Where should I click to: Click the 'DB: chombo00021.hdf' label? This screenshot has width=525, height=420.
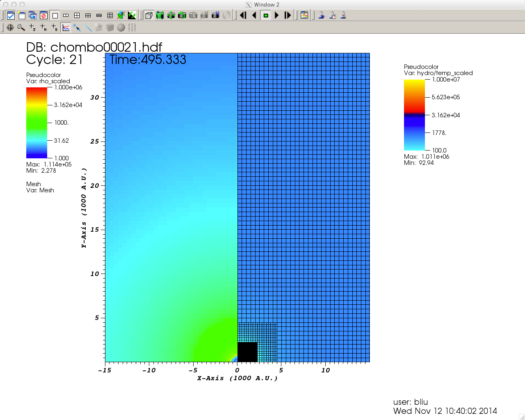coord(94,47)
